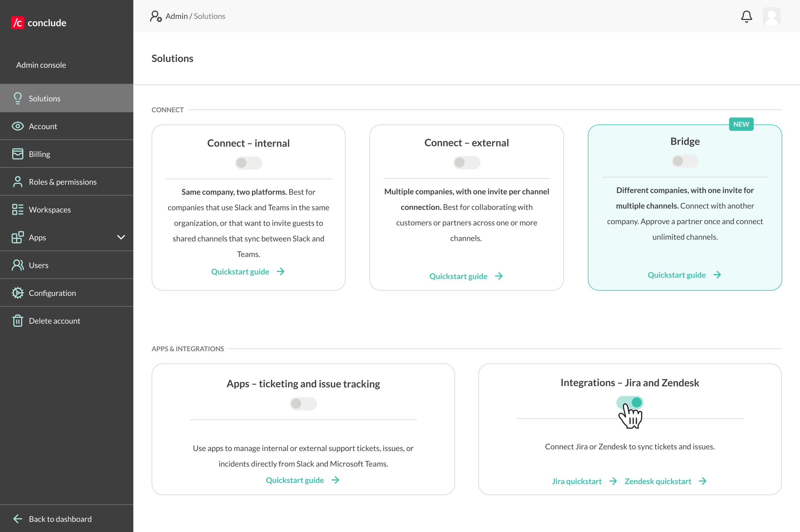The height and width of the screenshot is (532, 800).
Task: Open Billing section
Action: click(67, 154)
